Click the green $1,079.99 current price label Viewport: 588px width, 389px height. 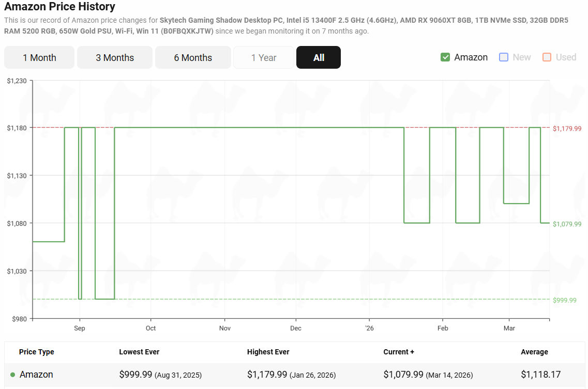(567, 224)
